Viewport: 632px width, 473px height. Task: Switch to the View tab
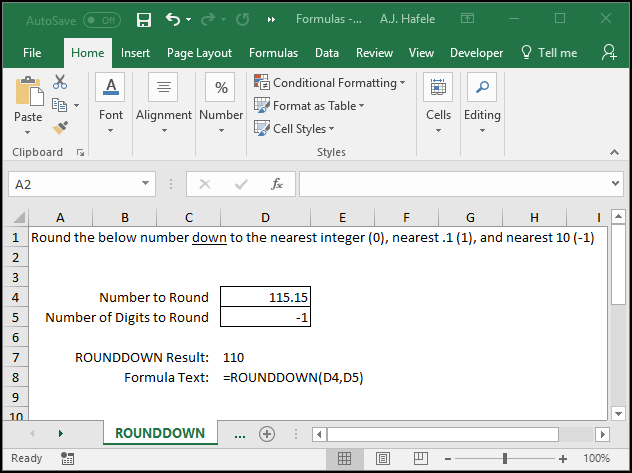coord(421,53)
